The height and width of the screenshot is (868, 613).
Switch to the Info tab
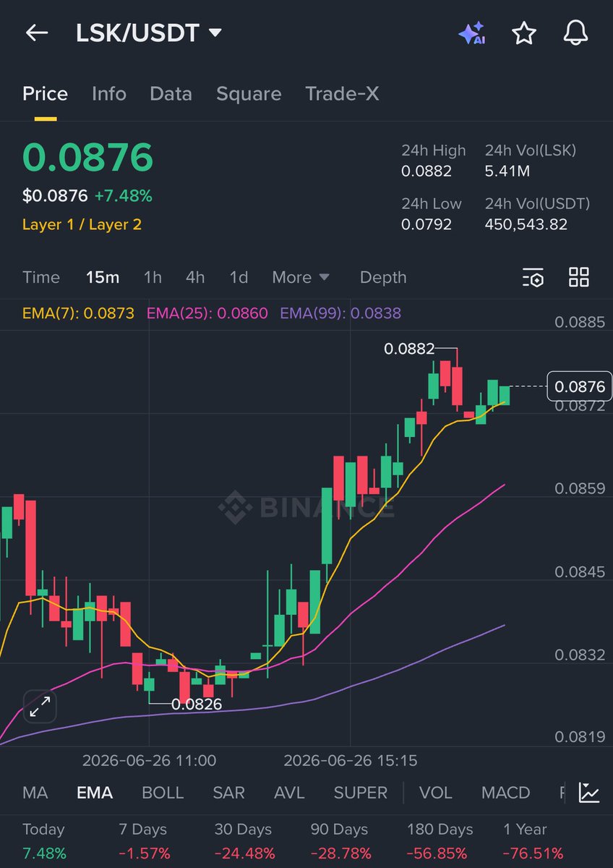click(108, 93)
